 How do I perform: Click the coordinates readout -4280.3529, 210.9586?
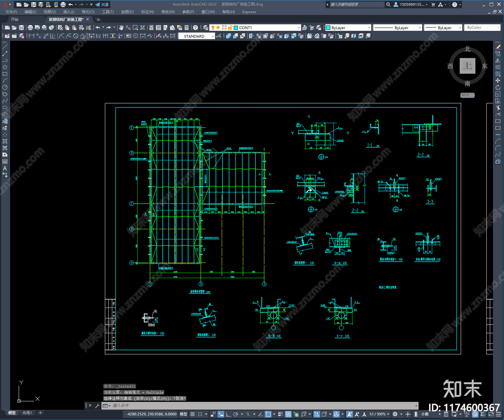tap(151, 414)
